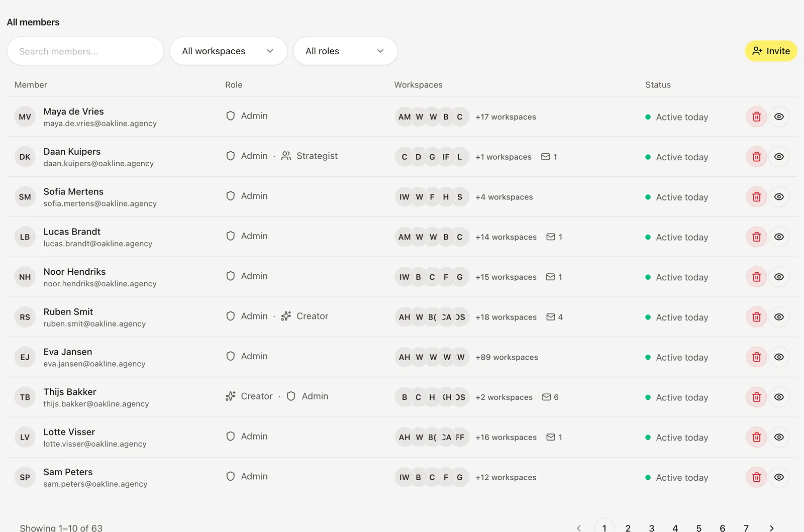Click Noor Hendriks member name

click(x=74, y=272)
